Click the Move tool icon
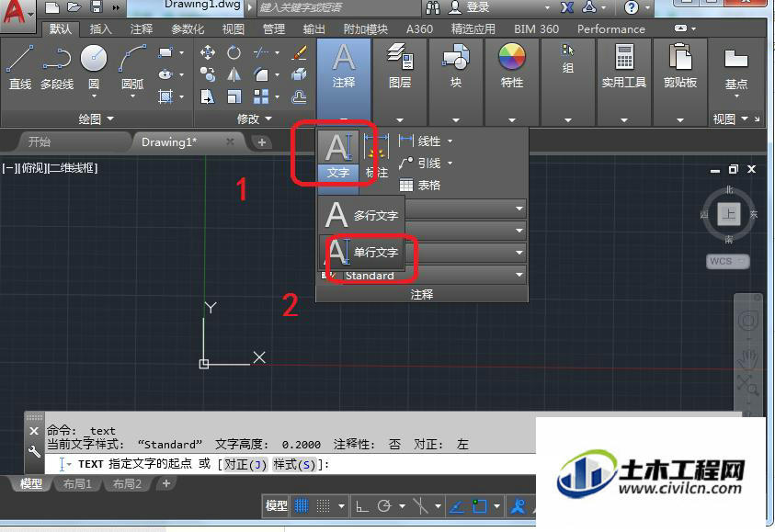Image resolution: width=775 pixels, height=532 pixels. pos(208,52)
